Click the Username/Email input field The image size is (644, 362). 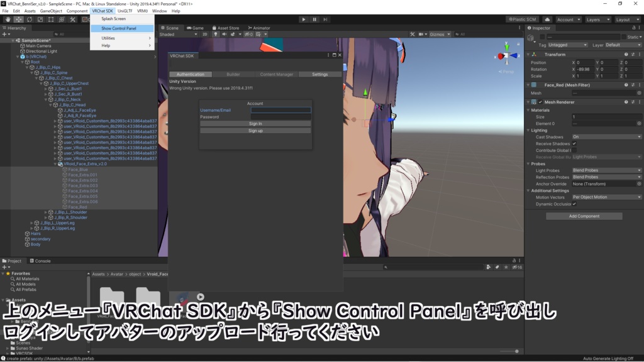[280, 109]
